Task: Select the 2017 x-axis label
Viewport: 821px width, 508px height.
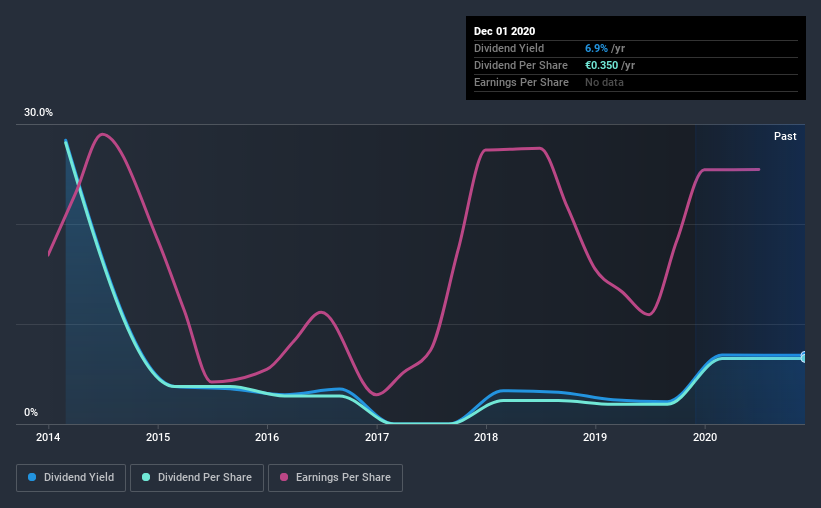Action: (376, 437)
